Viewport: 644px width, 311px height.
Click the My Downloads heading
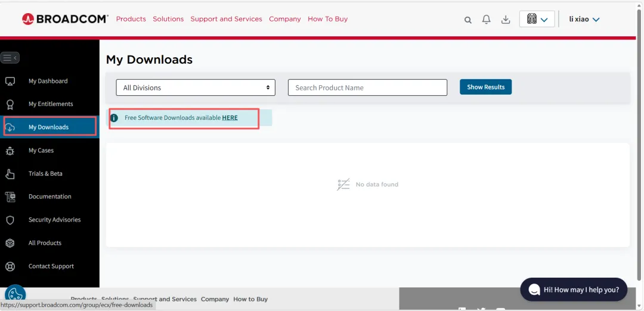[150, 60]
